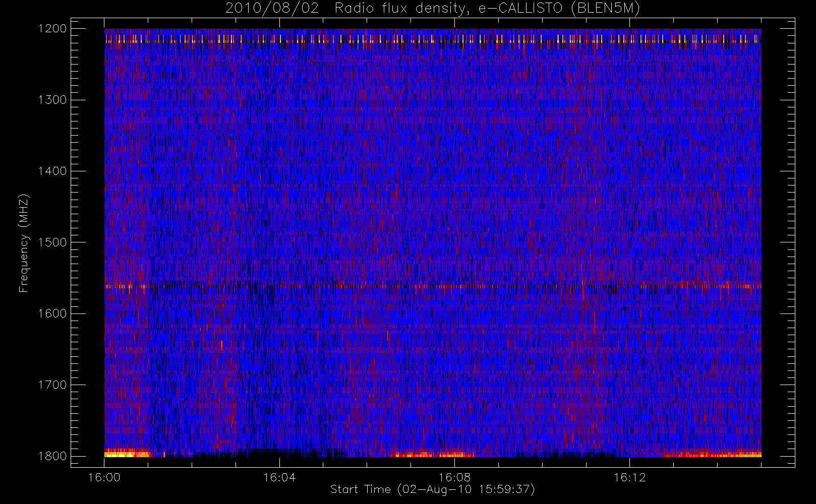Select the 1800 frequency axis label
This screenshot has width=816, height=504.
[52, 456]
